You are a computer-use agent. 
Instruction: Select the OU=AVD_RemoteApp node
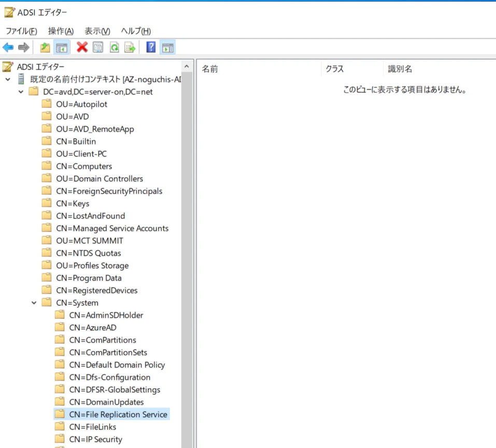[x=95, y=129]
